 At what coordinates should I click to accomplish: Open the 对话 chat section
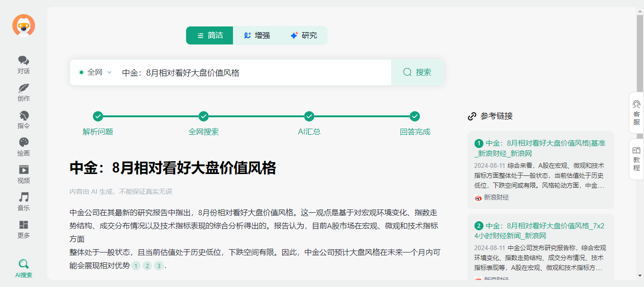24,65
